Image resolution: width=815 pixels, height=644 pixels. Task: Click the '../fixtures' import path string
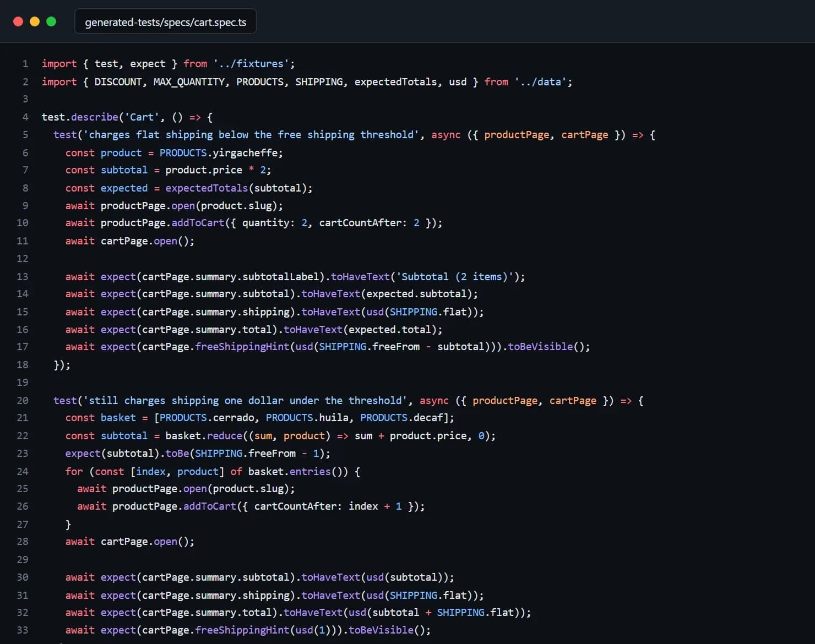251,64
